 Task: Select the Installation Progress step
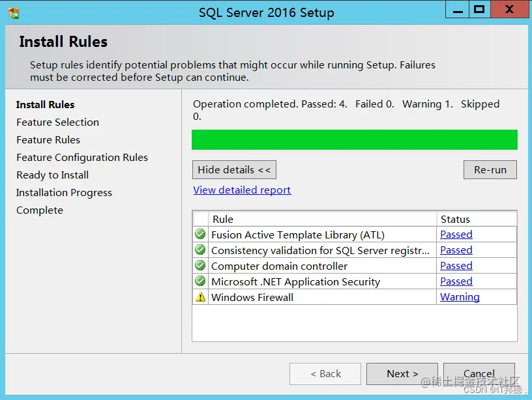coord(64,193)
